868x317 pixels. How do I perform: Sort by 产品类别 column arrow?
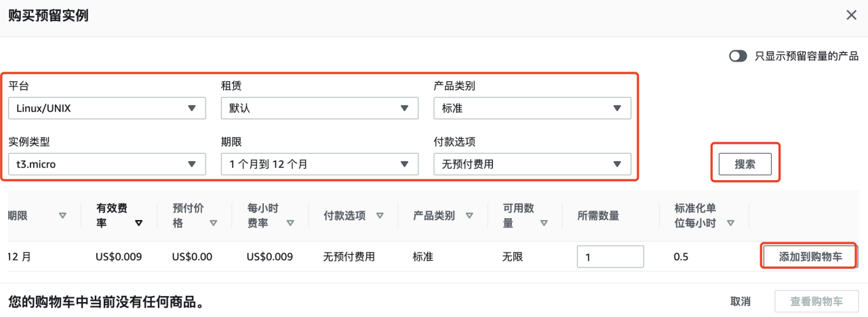click(469, 216)
